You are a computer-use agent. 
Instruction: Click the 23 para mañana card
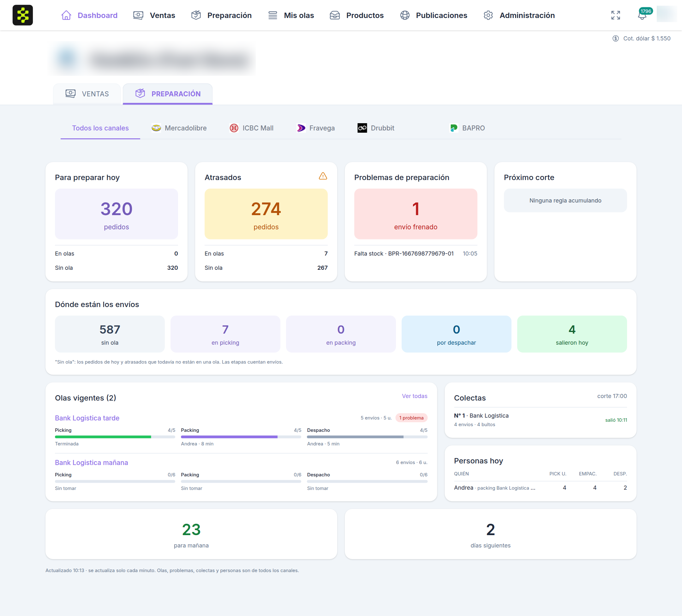191,534
